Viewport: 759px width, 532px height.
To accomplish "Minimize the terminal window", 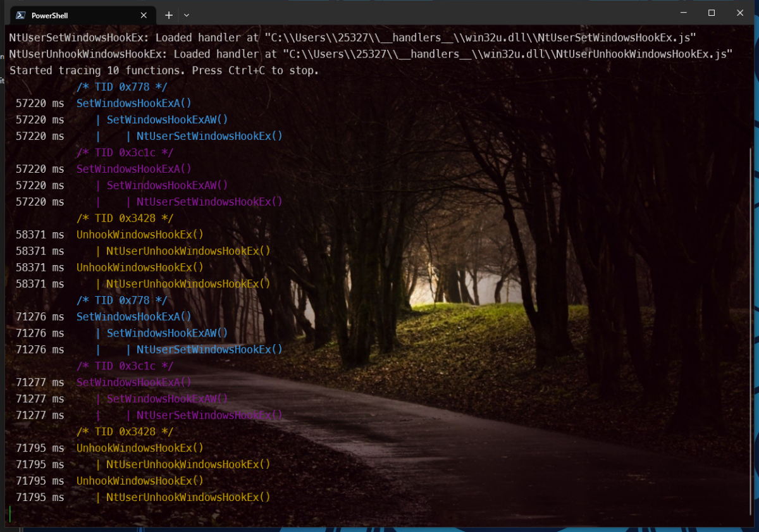I will [682, 13].
